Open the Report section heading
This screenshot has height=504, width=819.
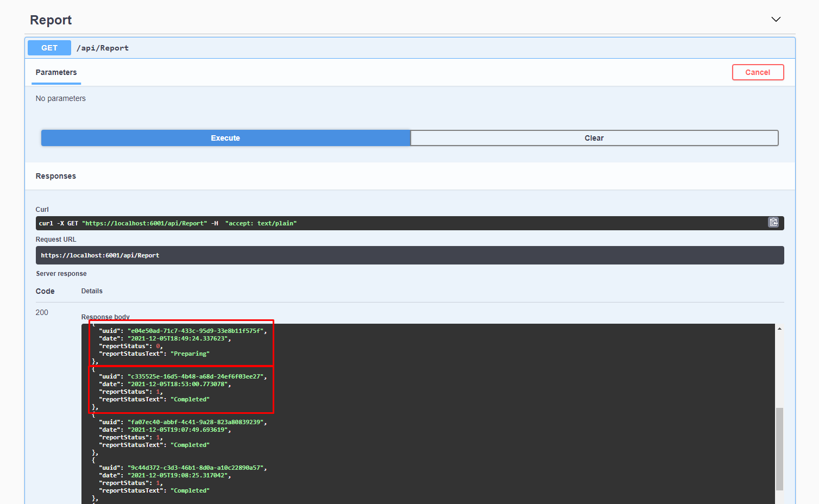[51, 20]
